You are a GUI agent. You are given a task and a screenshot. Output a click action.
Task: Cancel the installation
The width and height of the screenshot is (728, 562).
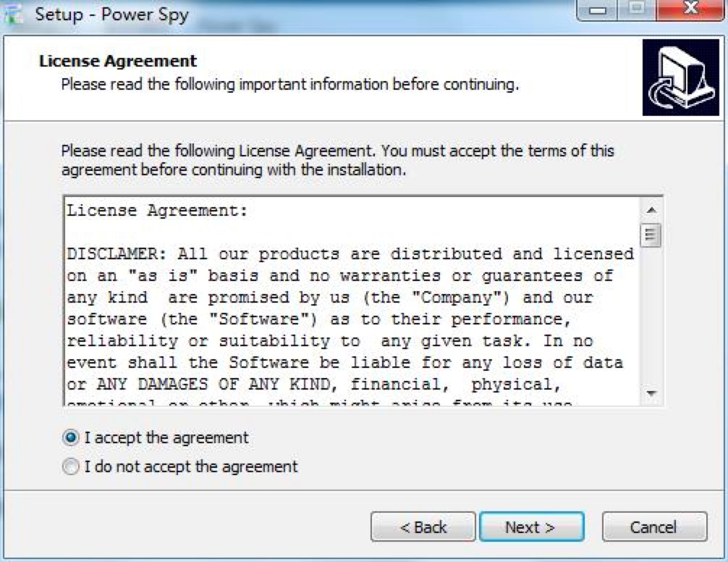[653, 527]
